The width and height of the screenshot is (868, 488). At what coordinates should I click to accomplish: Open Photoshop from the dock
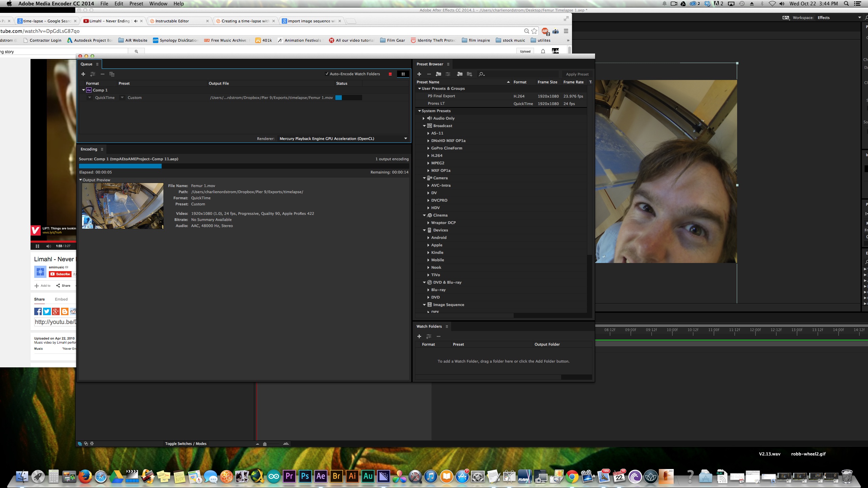pyautogui.click(x=305, y=476)
